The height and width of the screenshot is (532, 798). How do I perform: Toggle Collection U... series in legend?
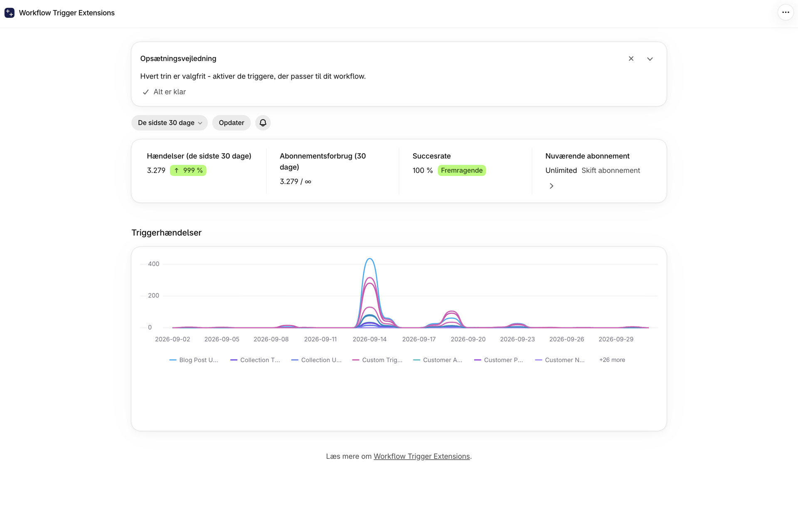(x=316, y=360)
